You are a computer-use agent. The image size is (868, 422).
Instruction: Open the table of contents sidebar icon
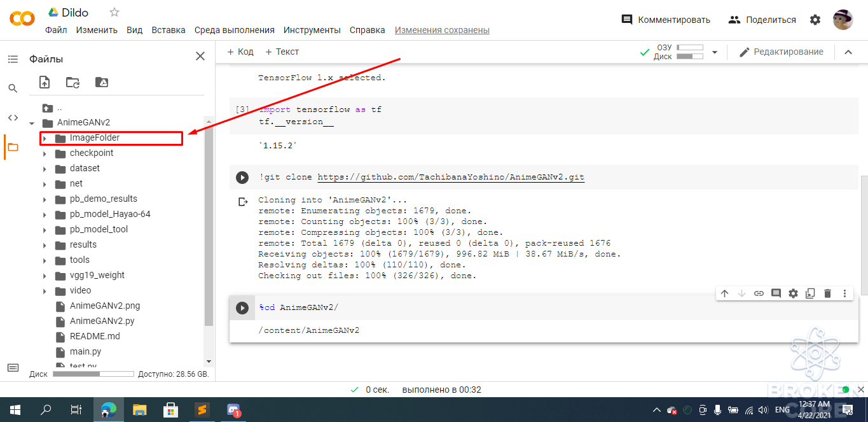point(13,59)
